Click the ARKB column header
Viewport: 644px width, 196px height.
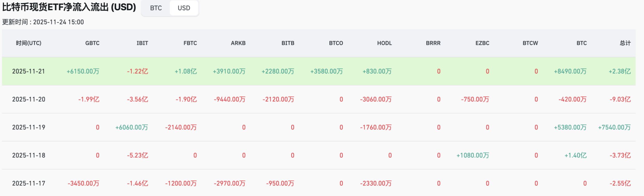(238, 43)
